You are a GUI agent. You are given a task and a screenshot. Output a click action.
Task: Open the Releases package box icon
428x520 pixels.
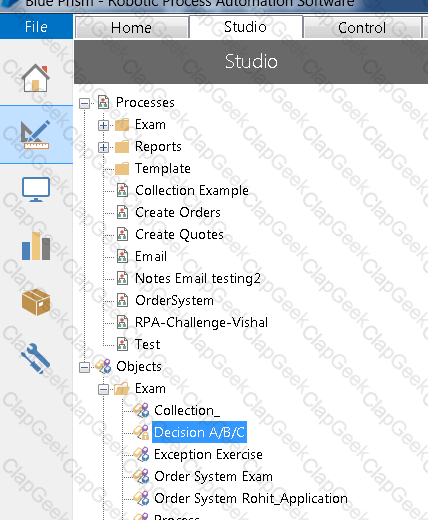click(36, 302)
